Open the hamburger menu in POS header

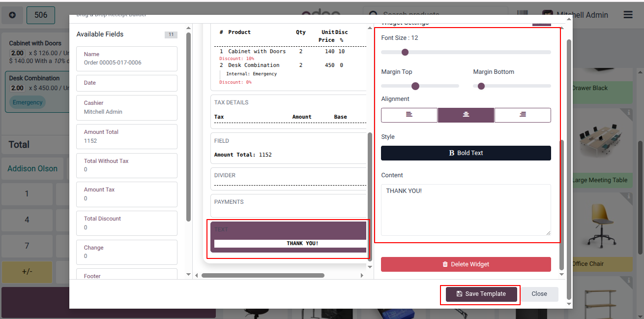(628, 15)
